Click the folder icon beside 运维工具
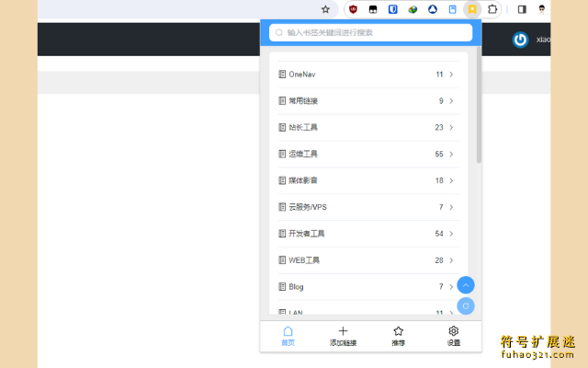The width and height of the screenshot is (588, 368). (x=282, y=155)
